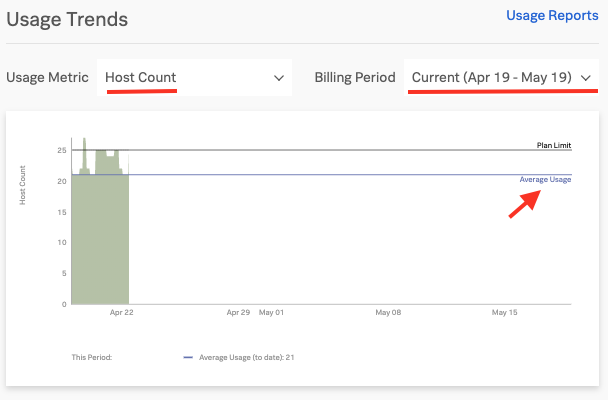
Task: Click the chevron beside Current (Apr 19 - May 19)
Action: point(586,77)
